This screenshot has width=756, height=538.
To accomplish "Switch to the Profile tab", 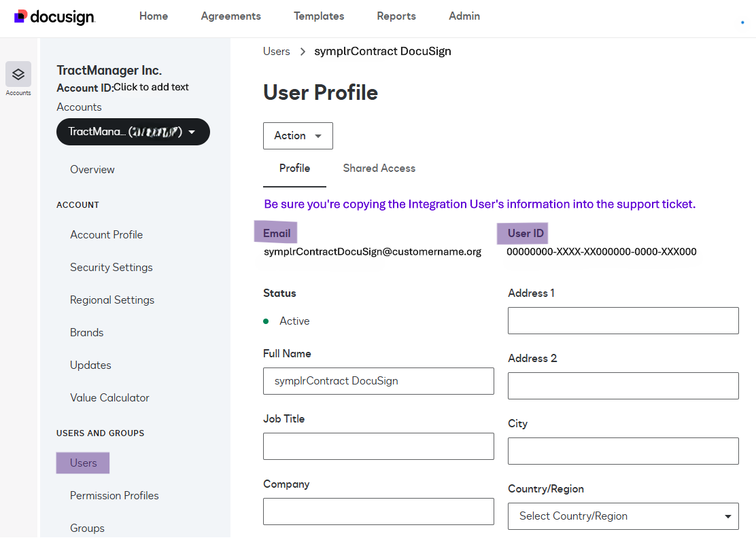I will [x=294, y=168].
